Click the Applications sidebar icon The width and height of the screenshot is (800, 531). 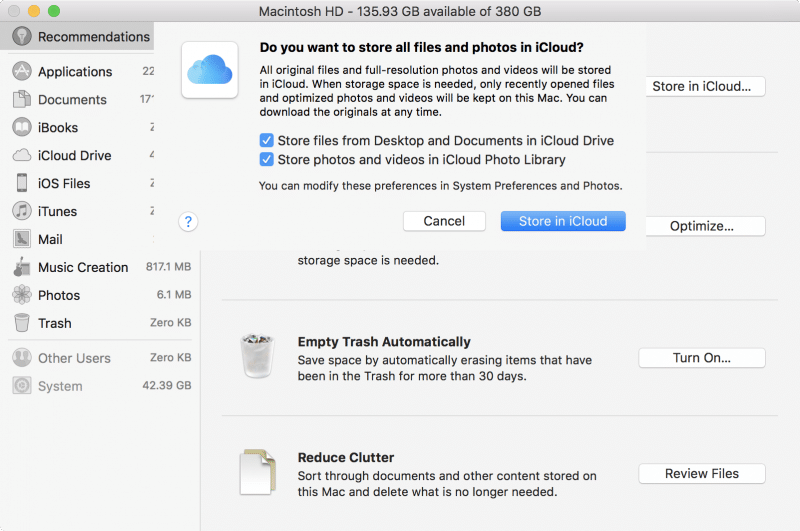point(21,71)
